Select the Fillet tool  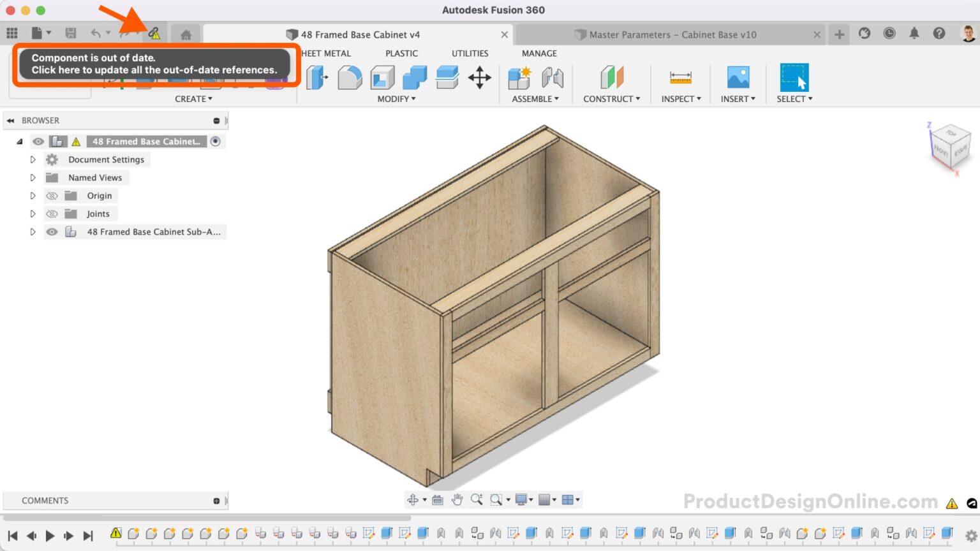(x=350, y=77)
